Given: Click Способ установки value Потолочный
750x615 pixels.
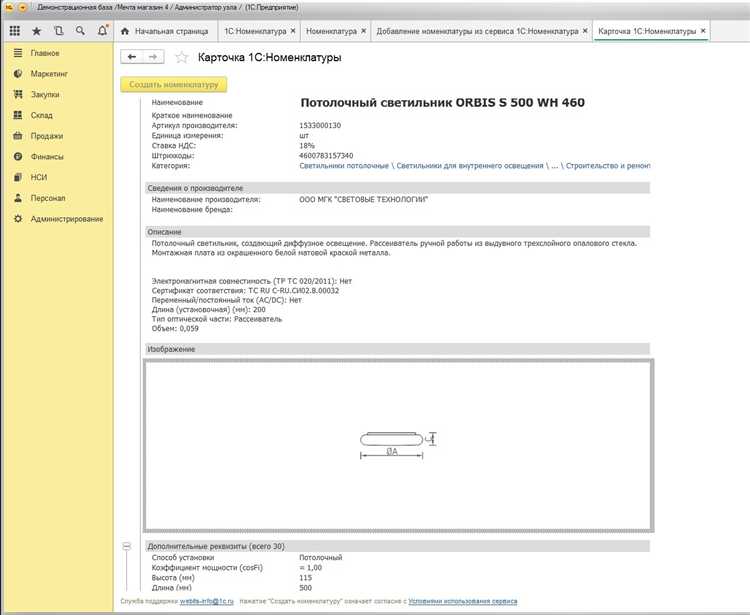Looking at the screenshot, I should pyautogui.click(x=320, y=558).
